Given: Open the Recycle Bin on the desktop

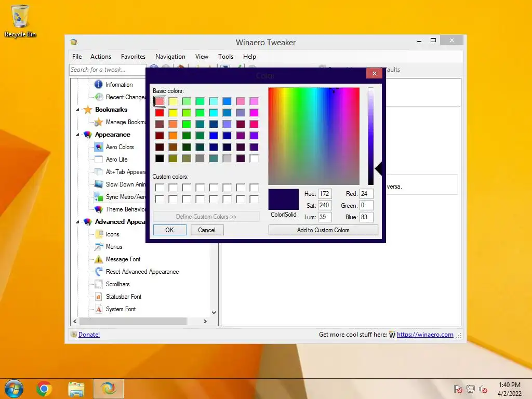Looking at the screenshot, I should (20, 21).
